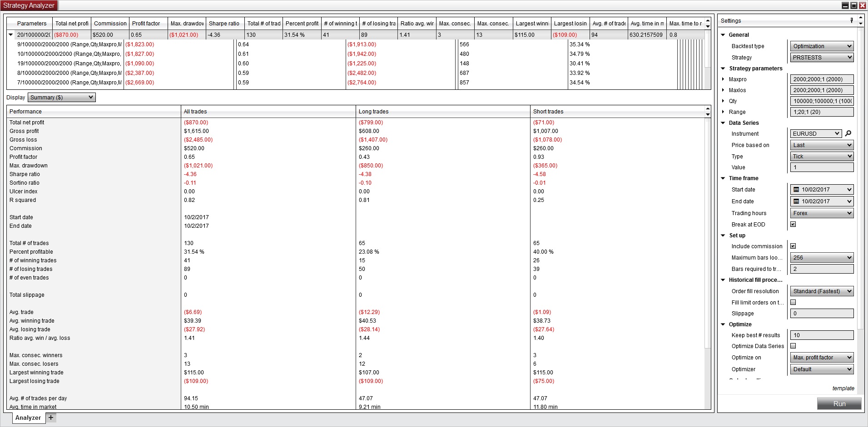Select the 7/100000/2000/2000 optimization result row
Screen dimensions: 868x427
tap(356, 83)
